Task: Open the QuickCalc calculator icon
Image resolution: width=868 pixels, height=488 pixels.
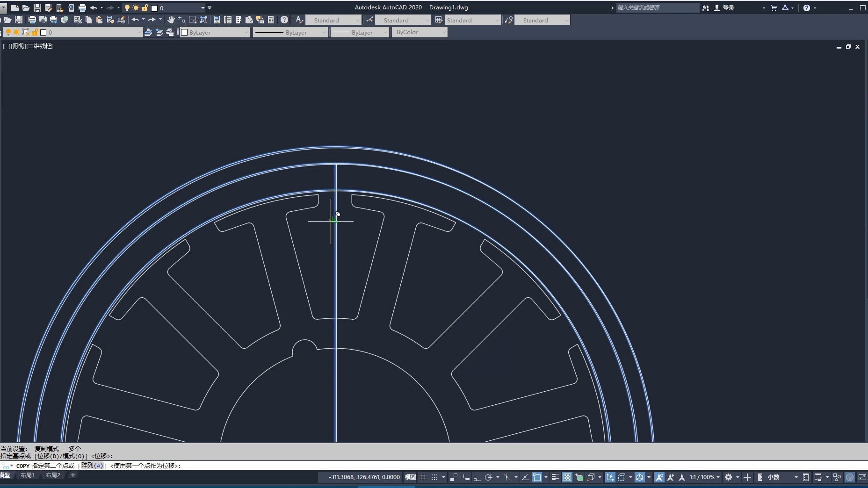Action: click(271, 20)
